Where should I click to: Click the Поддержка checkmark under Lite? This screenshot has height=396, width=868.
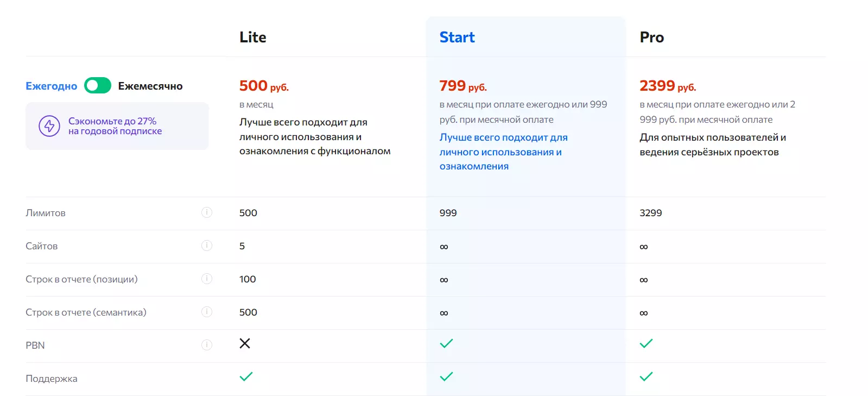coord(246,376)
